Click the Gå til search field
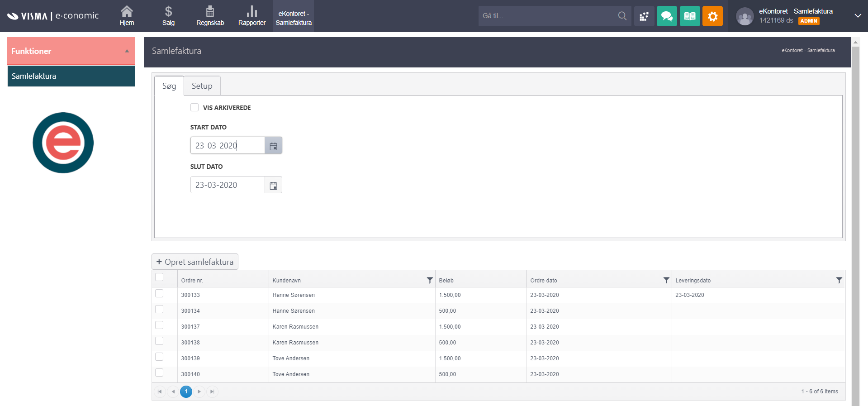The height and width of the screenshot is (406, 868). pos(547,16)
